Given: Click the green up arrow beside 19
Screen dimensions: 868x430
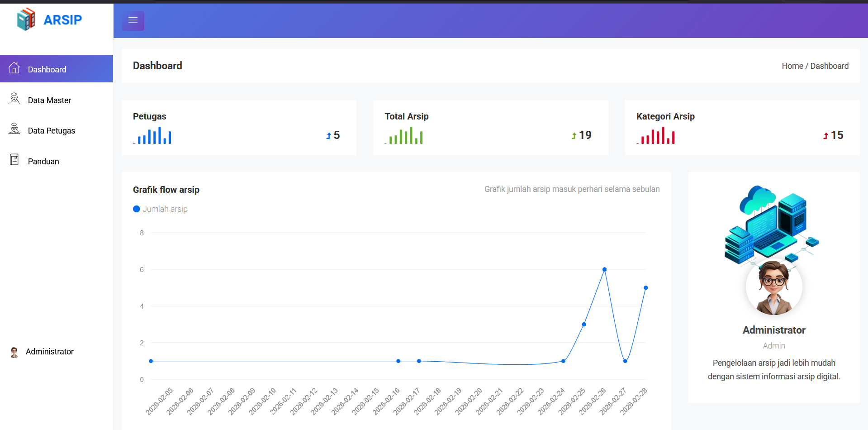Looking at the screenshot, I should [x=574, y=136].
